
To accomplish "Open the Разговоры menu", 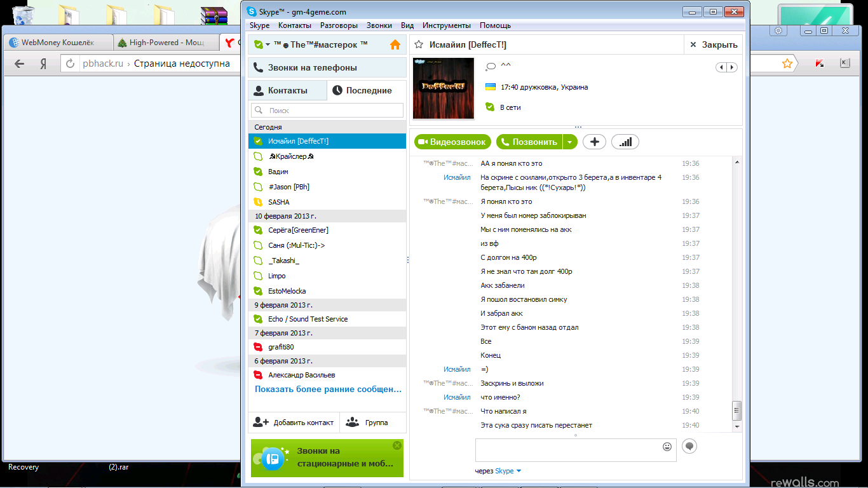I will point(339,25).
